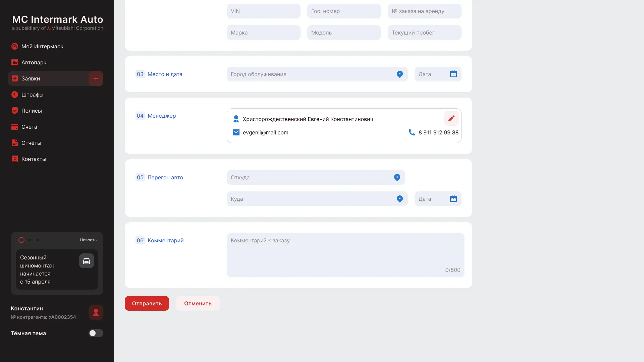This screenshot has height=362, width=644.
Task: Select first news carousel indicator circle
Action: tap(21, 240)
